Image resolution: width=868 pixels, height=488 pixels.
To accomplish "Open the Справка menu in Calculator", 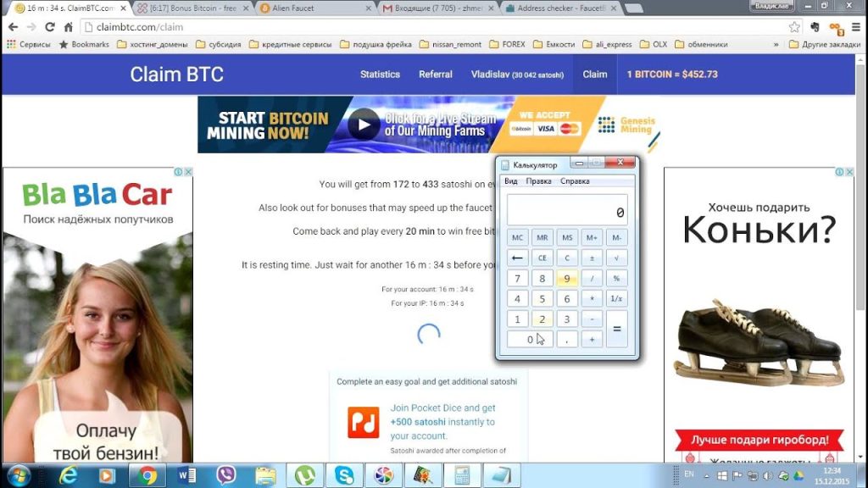I will [x=575, y=181].
